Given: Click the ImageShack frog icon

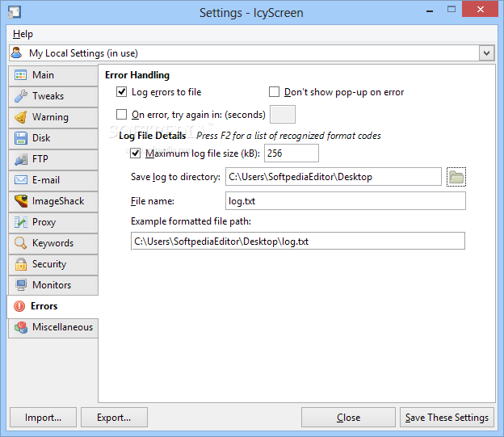Looking at the screenshot, I should pyautogui.click(x=20, y=201).
